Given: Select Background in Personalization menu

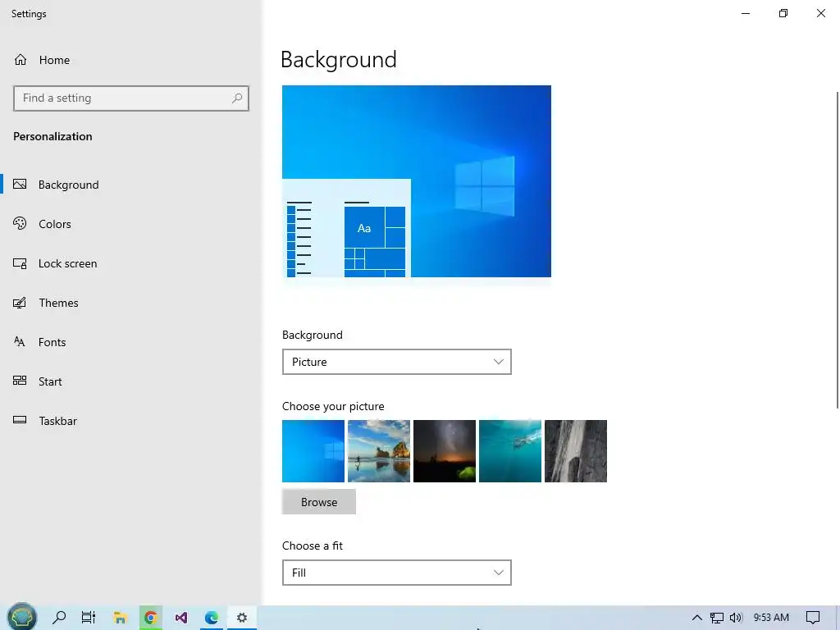Looking at the screenshot, I should click(69, 185).
